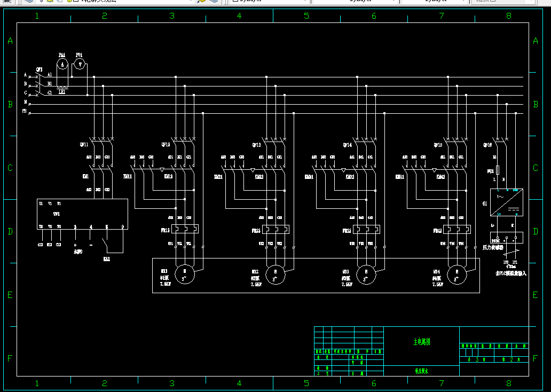
Task: Click the 恒压供水 project name text
Action: [x=422, y=371]
